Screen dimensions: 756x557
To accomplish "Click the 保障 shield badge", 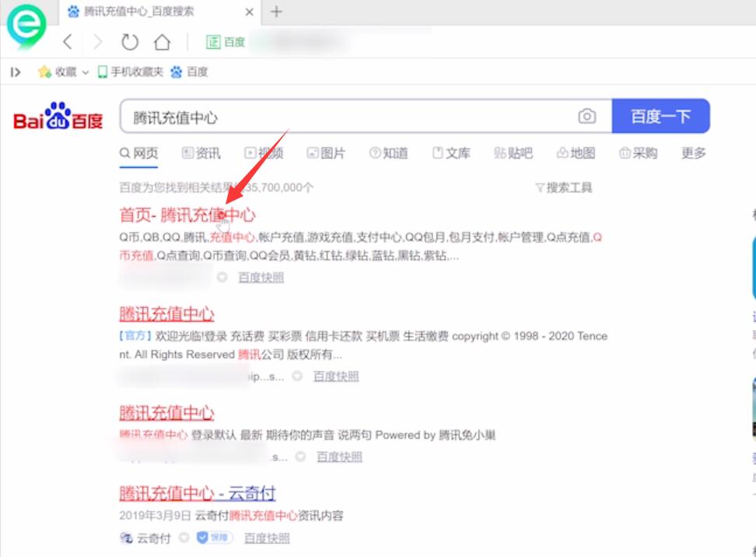I will pyautogui.click(x=215, y=538).
